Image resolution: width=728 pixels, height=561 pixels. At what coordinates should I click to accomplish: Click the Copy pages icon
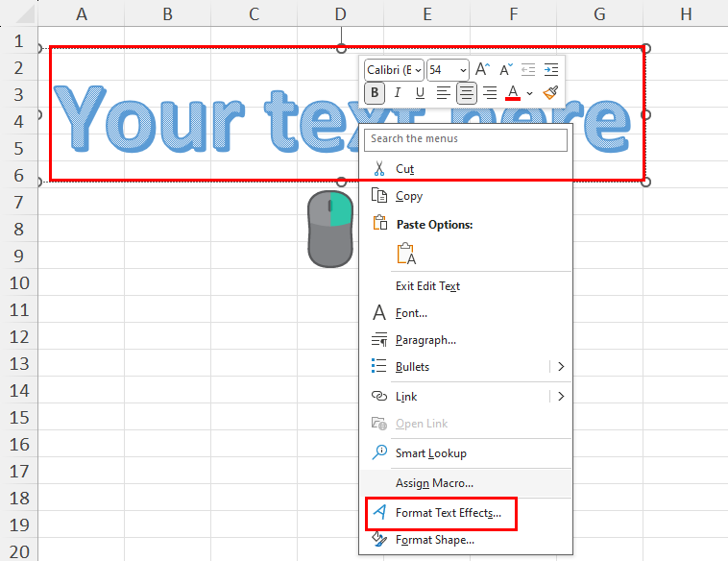pyautogui.click(x=379, y=196)
